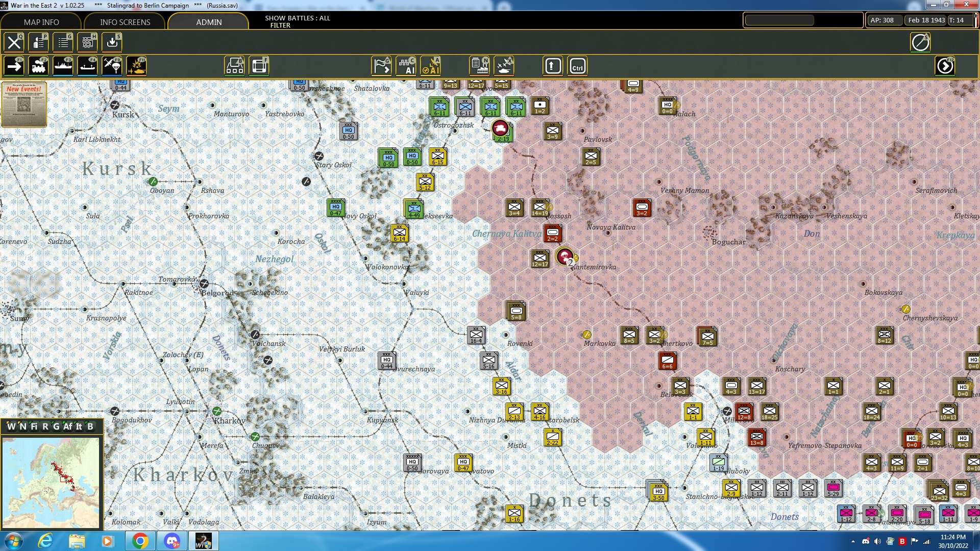The height and width of the screenshot is (551, 980).
Task: Switch to the MAP INFO tab
Action: pos(41,22)
